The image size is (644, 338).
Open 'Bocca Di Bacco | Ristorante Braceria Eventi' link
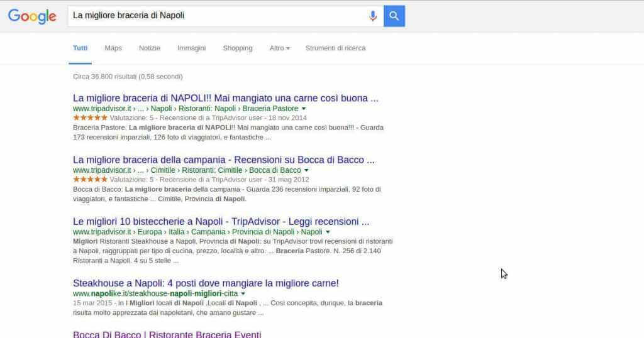[x=167, y=334]
